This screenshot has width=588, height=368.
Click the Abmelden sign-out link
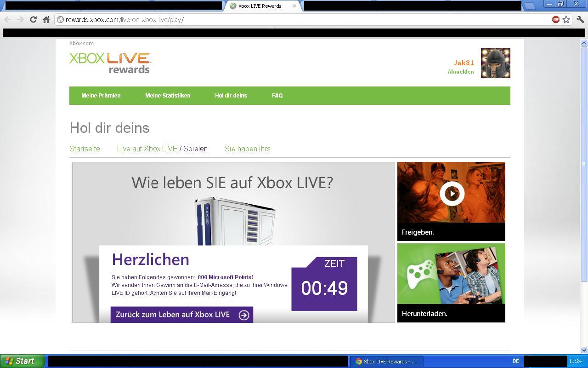click(x=460, y=72)
